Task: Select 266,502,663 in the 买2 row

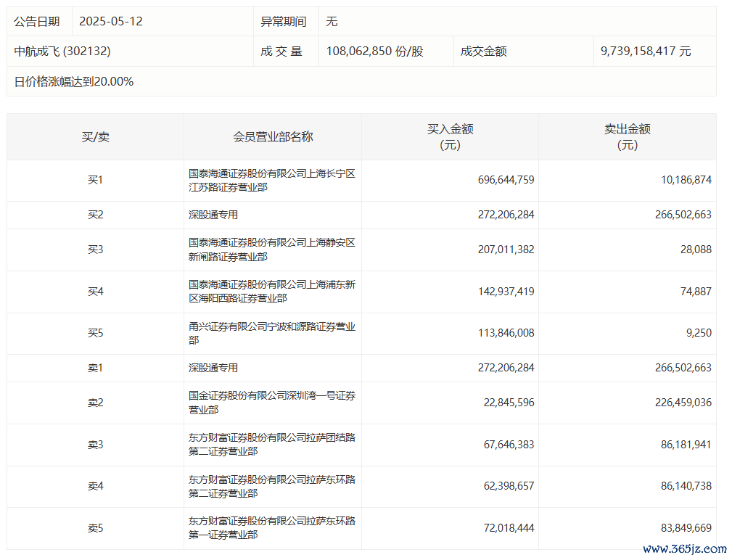Action: [683, 215]
